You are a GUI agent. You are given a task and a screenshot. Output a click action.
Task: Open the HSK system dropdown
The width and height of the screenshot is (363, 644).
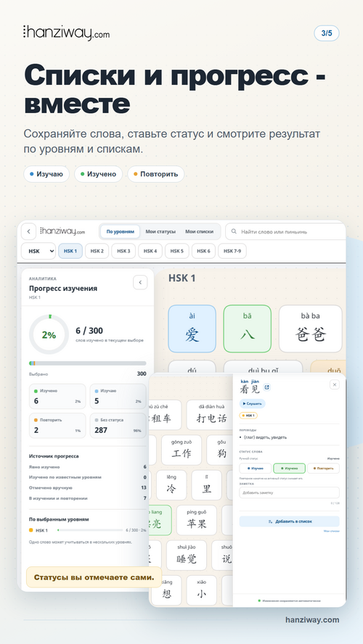click(38, 251)
